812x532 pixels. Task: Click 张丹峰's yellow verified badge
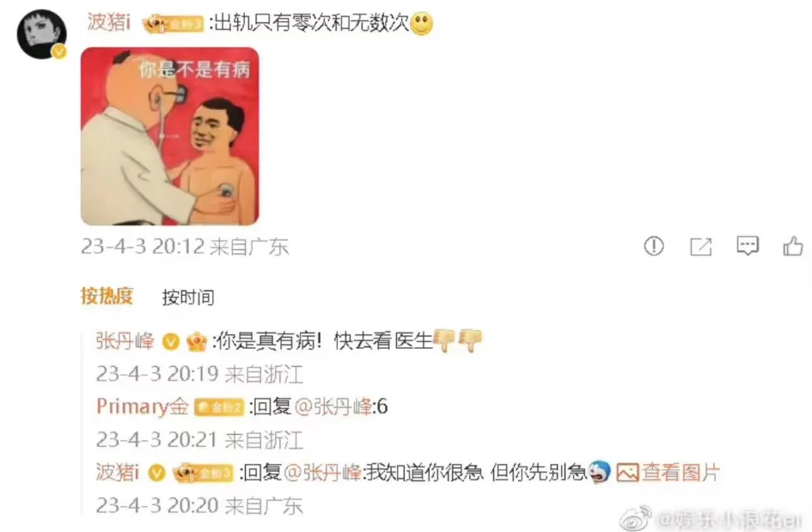point(171,341)
